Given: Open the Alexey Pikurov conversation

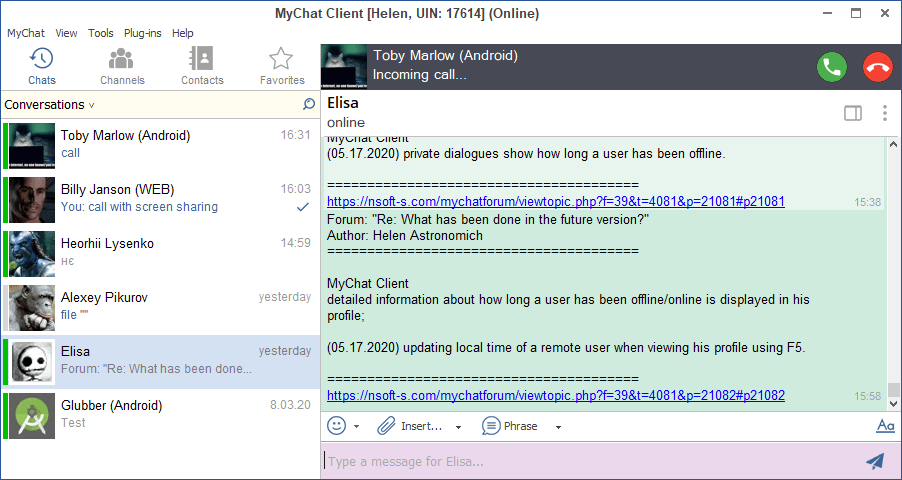Looking at the screenshot, I should [x=160, y=308].
